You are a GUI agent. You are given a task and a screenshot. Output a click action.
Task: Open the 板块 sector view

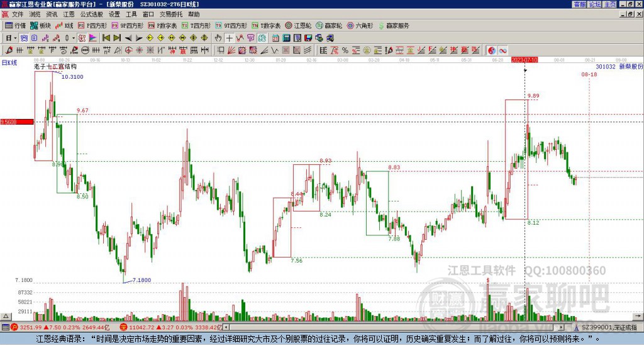click(40, 25)
